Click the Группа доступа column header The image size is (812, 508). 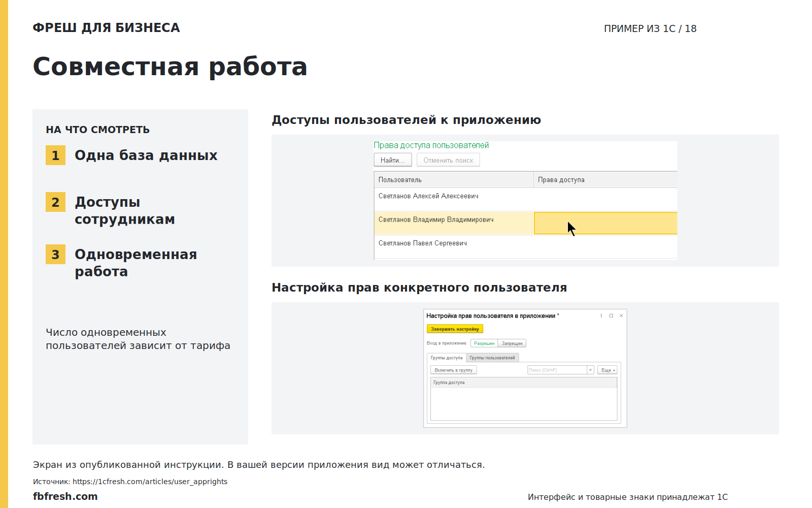(x=524, y=383)
